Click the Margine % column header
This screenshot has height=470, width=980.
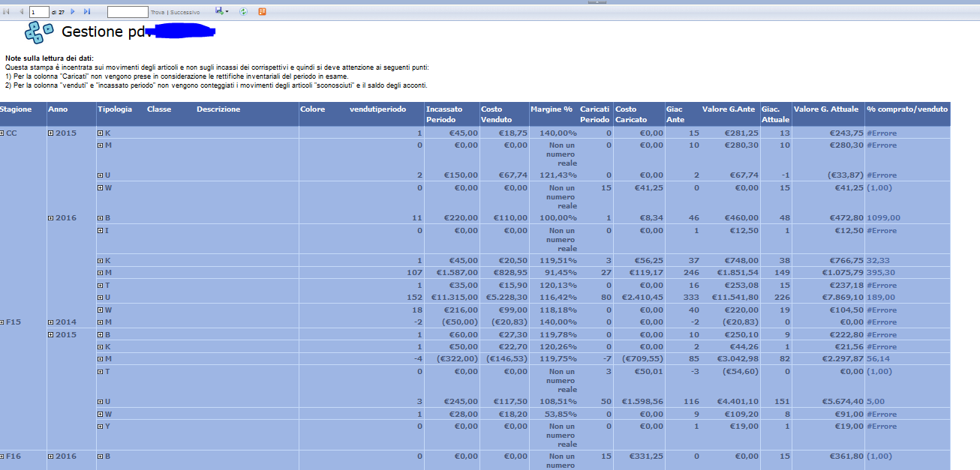[x=552, y=109]
